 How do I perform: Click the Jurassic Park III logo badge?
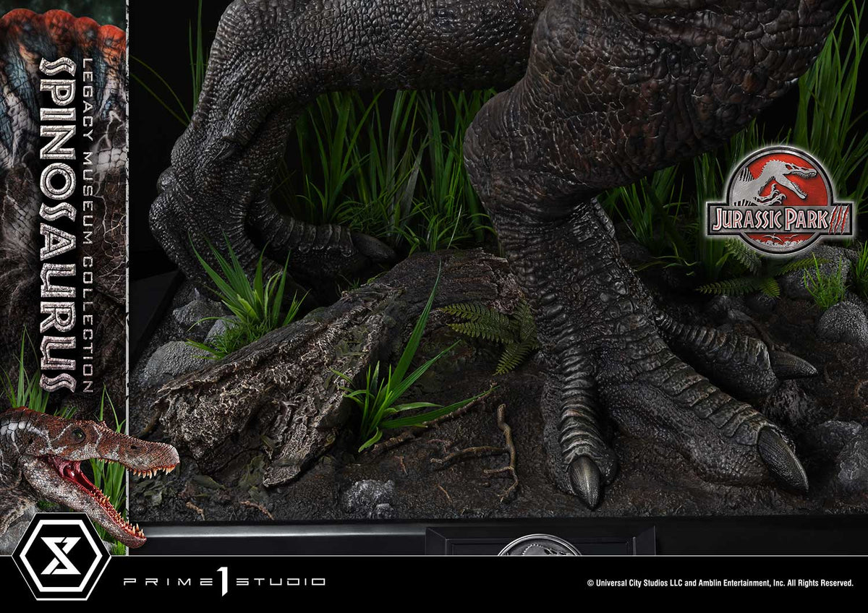coord(780,200)
